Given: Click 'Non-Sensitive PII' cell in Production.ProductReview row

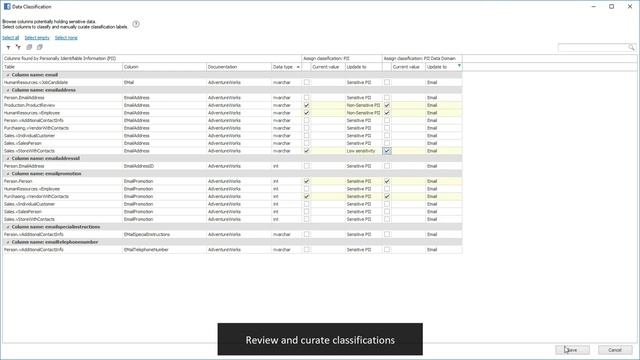Looking at the screenshot, I should click(x=363, y=105).
